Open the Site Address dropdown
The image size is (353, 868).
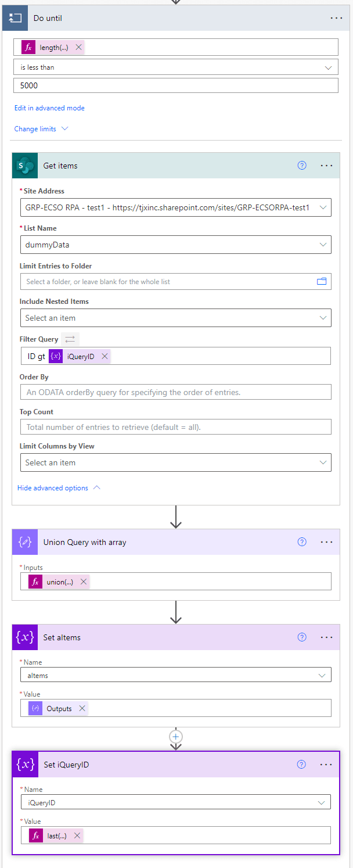click(x=175, y=207)
